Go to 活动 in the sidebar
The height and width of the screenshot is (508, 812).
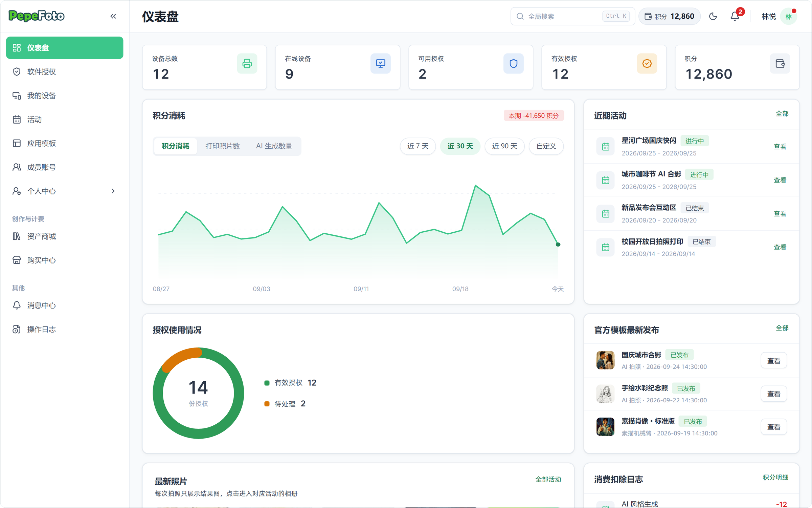65,120
